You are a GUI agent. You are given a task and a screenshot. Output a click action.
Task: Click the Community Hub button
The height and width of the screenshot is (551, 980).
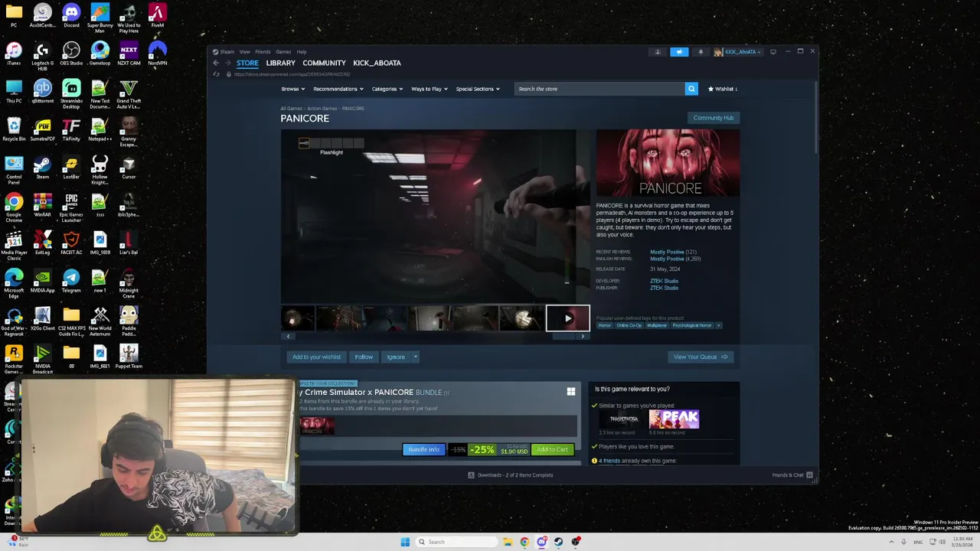coord(714,118)
